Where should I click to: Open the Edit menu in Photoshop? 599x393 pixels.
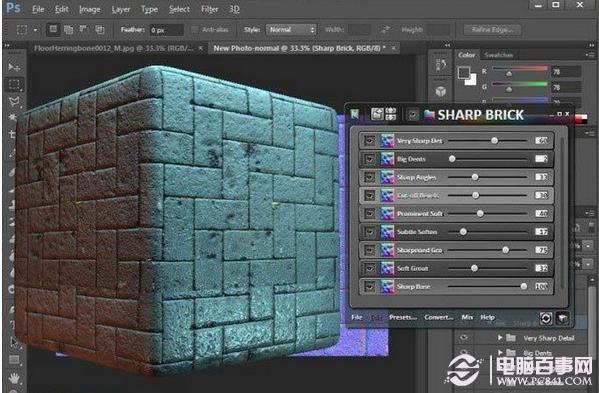tap(62, 9)
